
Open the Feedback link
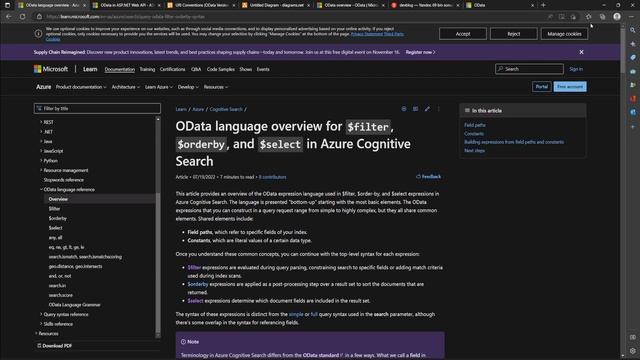point(428,177)
